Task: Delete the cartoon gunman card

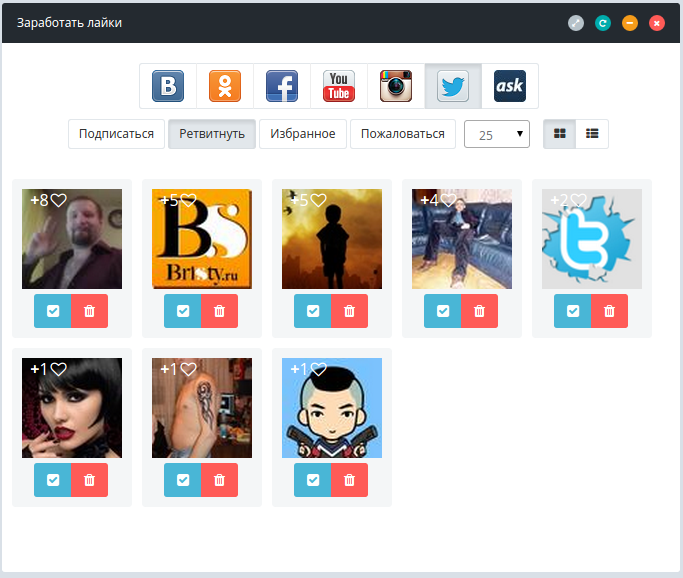Action: pos(349,480)
